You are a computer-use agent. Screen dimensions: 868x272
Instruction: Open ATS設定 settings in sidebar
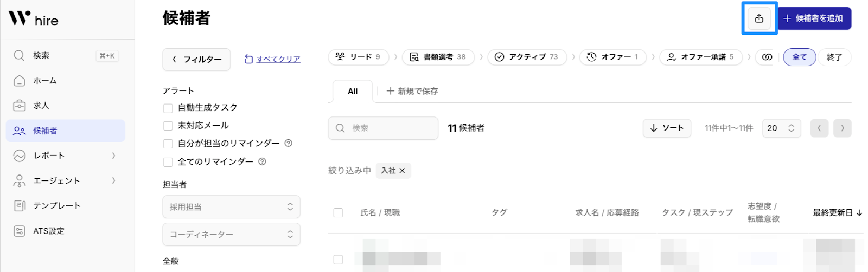pyautogui.click(x=48, y=231)
